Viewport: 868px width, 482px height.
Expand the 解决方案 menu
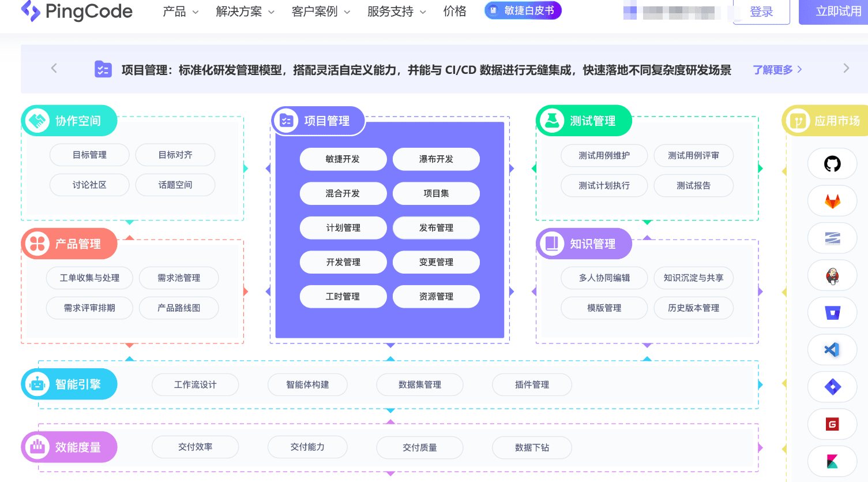point(245,12)
